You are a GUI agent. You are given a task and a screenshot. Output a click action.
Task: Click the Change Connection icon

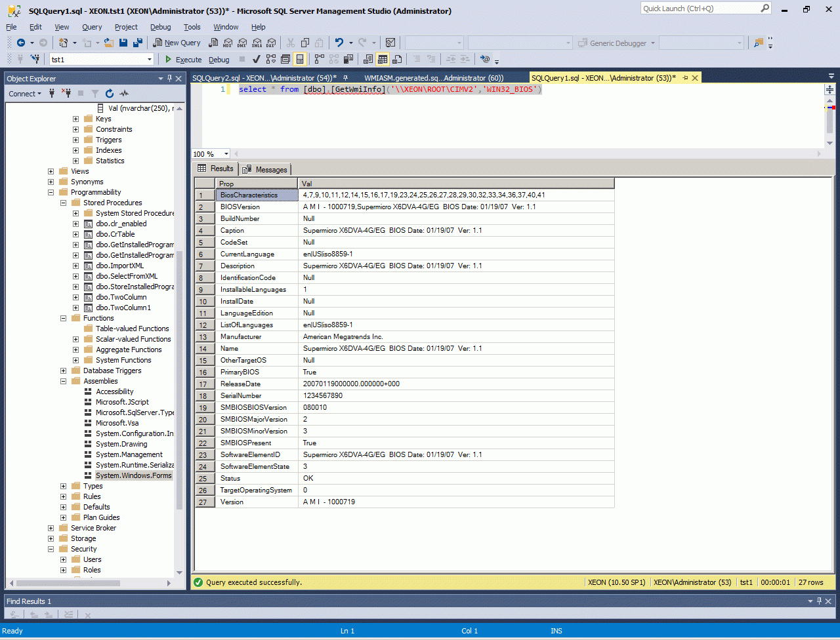pos(36,59)
